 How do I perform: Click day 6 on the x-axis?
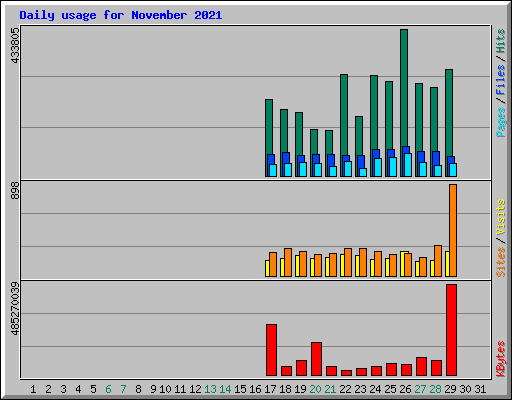[x=108, y=389]
